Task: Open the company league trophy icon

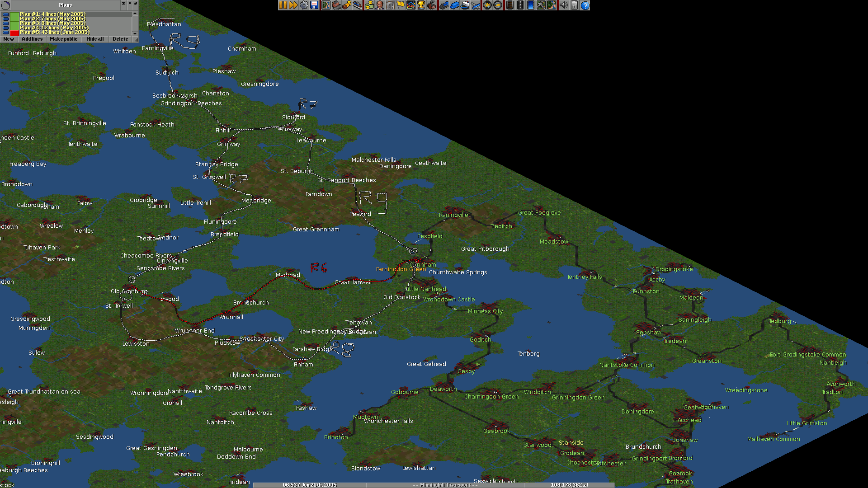Action: 421,5
